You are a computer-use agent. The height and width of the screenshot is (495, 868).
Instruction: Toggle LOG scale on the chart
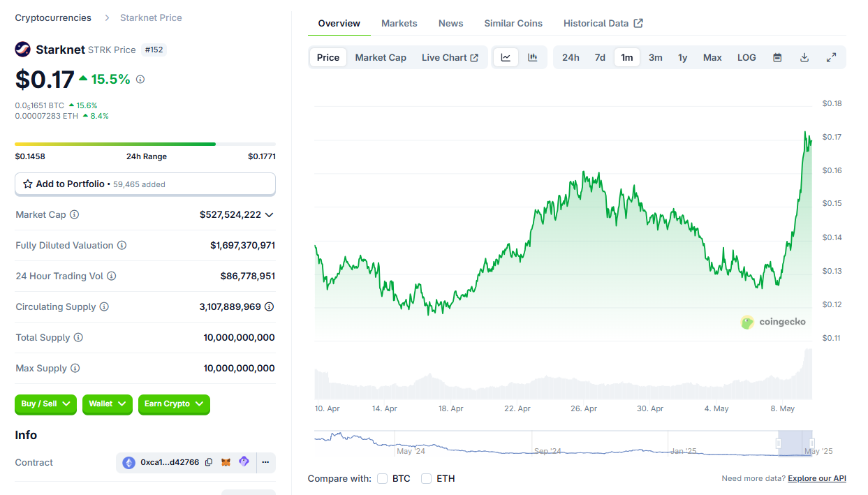[x=746, y=57]
